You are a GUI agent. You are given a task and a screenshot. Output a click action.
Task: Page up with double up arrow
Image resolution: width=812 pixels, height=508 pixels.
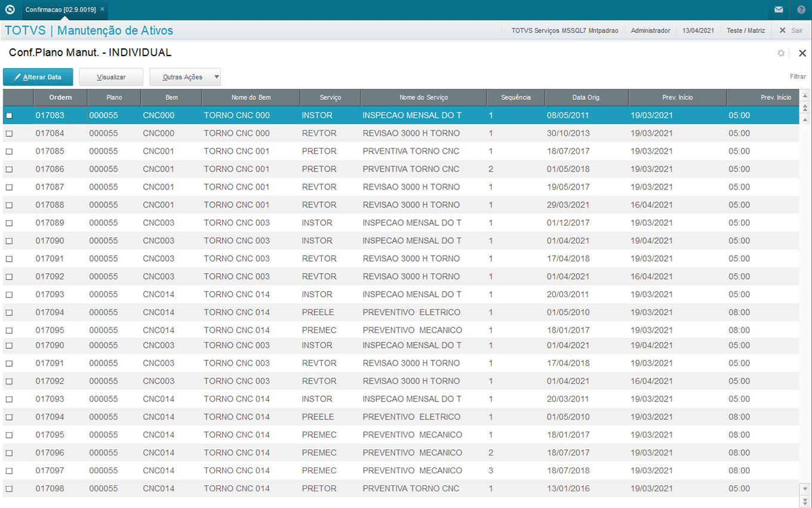(805, 108)
